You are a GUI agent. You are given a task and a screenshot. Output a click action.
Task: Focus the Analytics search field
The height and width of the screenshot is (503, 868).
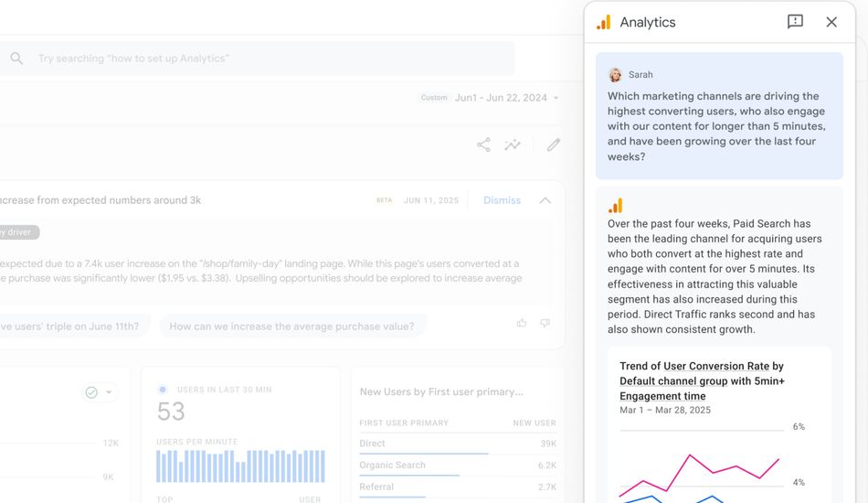click(x=257, y=59)
